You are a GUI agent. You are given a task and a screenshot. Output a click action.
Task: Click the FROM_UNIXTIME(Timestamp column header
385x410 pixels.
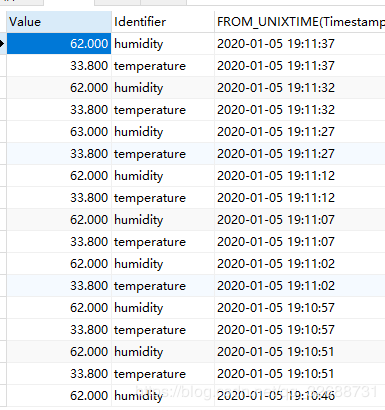pos(300,22)
